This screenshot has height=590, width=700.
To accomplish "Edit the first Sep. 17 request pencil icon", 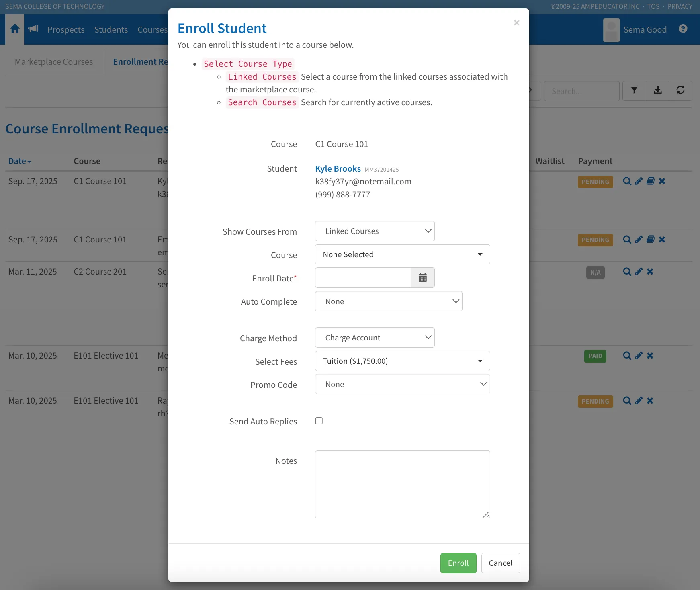I will point(639,181).
